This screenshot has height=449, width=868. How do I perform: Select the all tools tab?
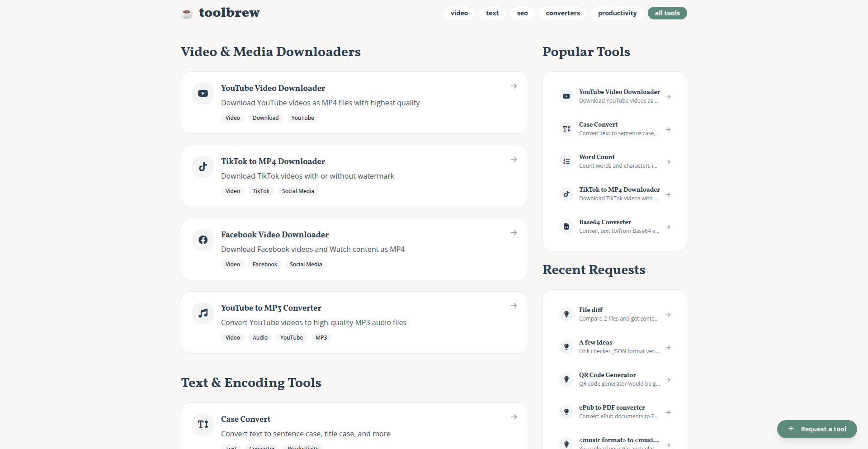[667, 13]
